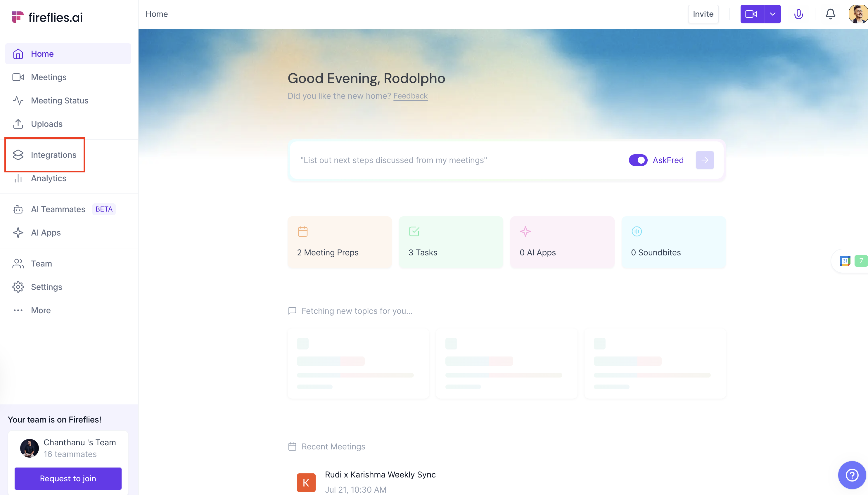The height and width of the screenshot is (495, 868).
Task: Click the microphone record icon
Action: click(x=798, y=14)
